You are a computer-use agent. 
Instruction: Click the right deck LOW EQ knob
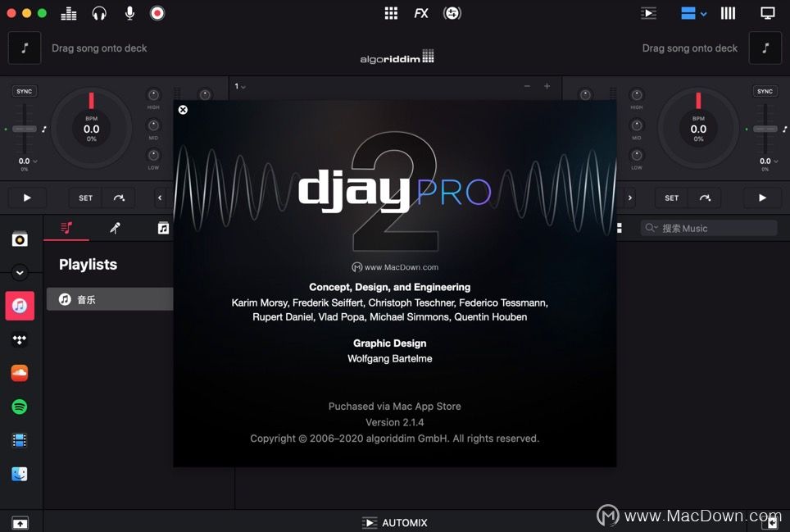click(x=637, y=155)
